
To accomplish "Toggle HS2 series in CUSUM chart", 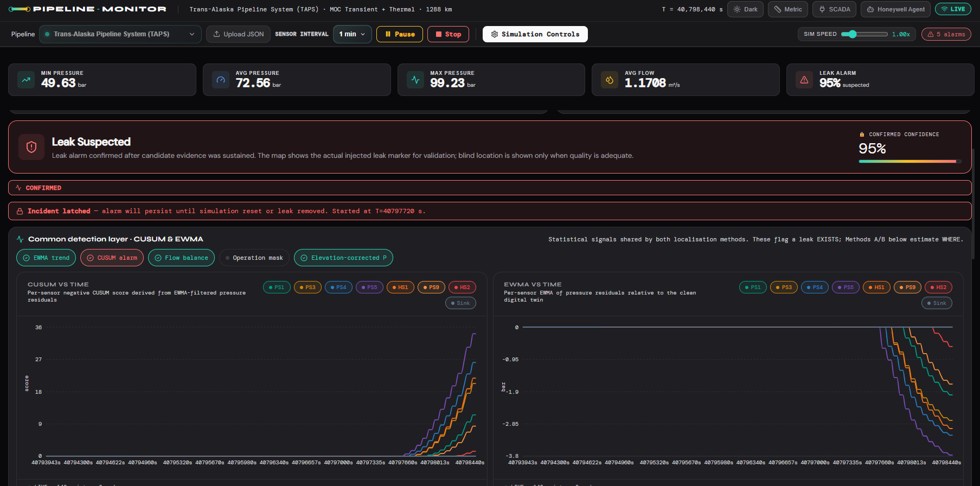I will (x=462, y=287).
